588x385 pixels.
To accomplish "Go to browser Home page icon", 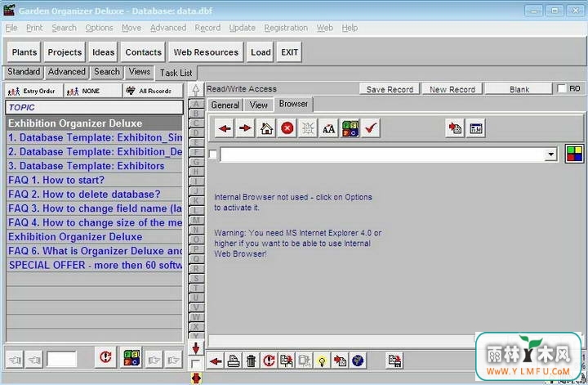I will click(266, 128).
